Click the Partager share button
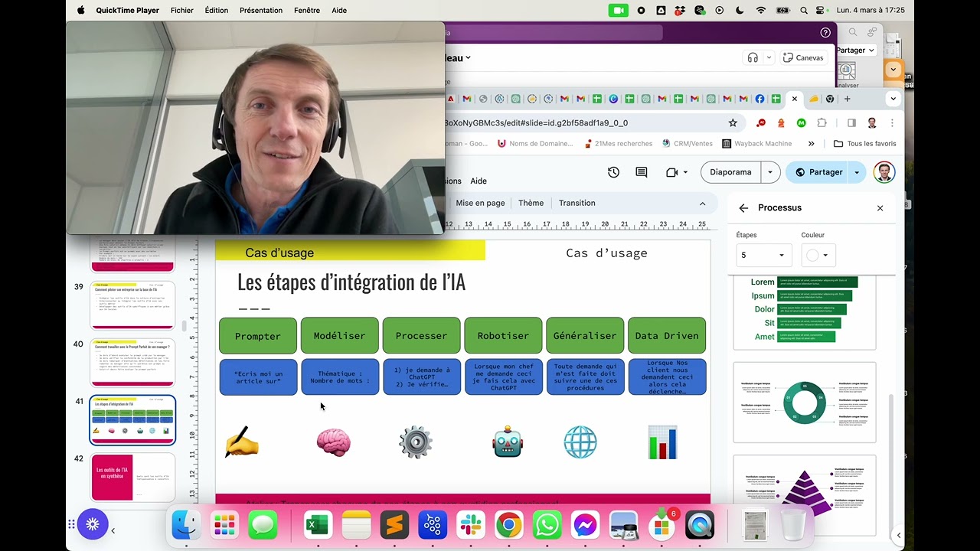This screenshot has width=980, height=551. tap(818, 172)
